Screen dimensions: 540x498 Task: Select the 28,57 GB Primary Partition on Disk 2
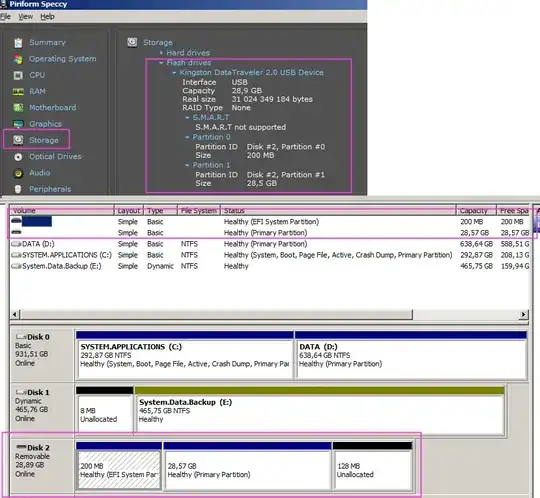[x=247, y=466]
